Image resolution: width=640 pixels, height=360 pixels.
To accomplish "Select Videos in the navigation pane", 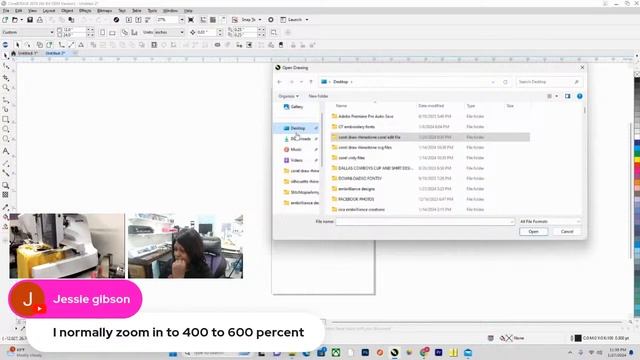I will coord(297,160).
